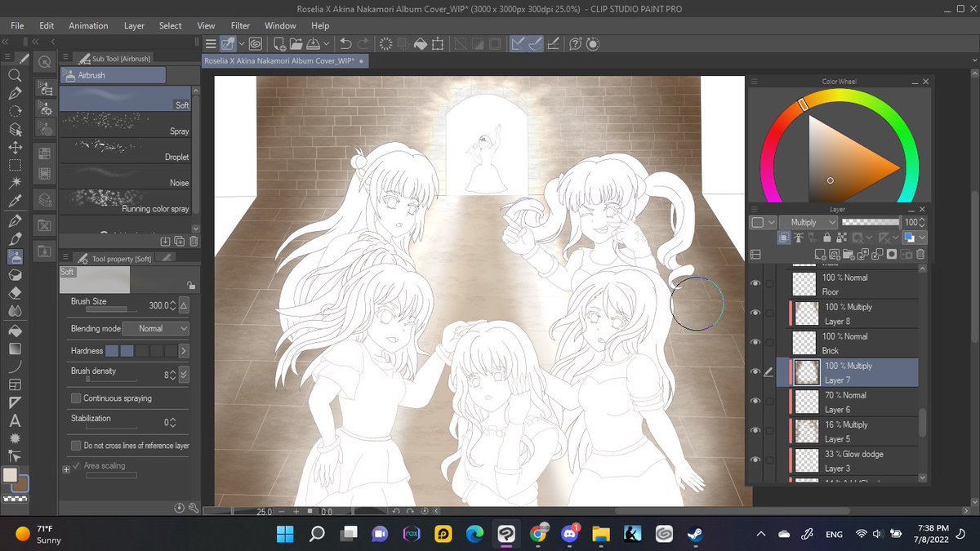Select the Eraser tool
This screenshot has height=551, width=980.
(x=15, y=293)
